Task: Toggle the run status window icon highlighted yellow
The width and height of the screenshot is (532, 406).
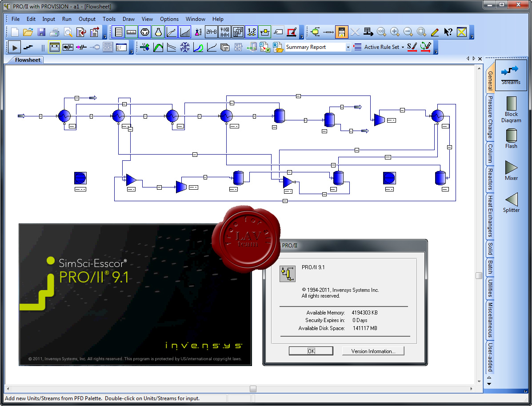Action: pyautogui.click(x=54, y=48)
